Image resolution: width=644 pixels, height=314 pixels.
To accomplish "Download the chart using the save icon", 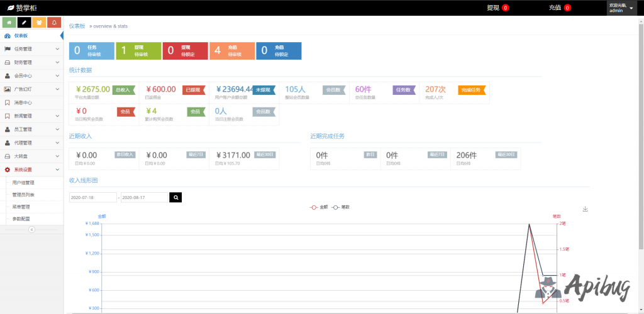I will coord(585,209).
